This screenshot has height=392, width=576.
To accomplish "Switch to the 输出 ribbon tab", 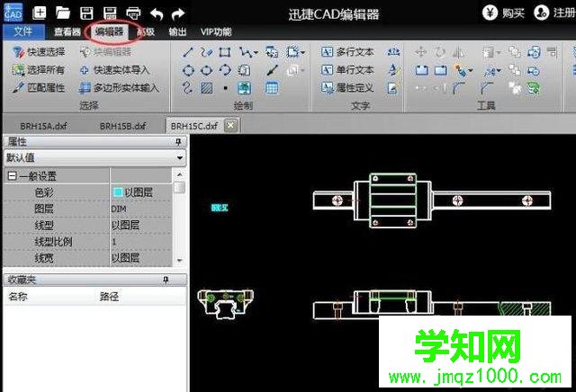I will click(x=177, y=32).
